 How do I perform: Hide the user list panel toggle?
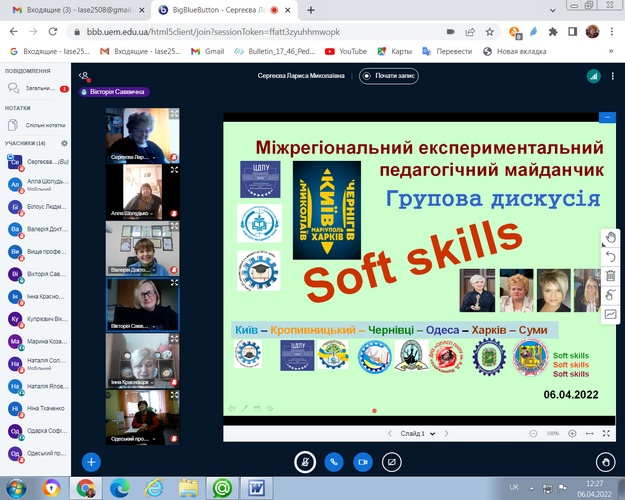(85, 75)
